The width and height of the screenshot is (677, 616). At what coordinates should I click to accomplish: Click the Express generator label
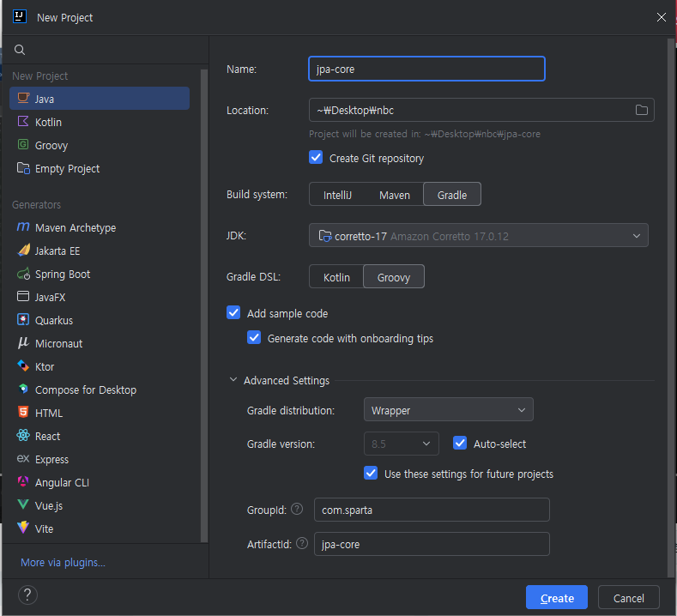51,459
